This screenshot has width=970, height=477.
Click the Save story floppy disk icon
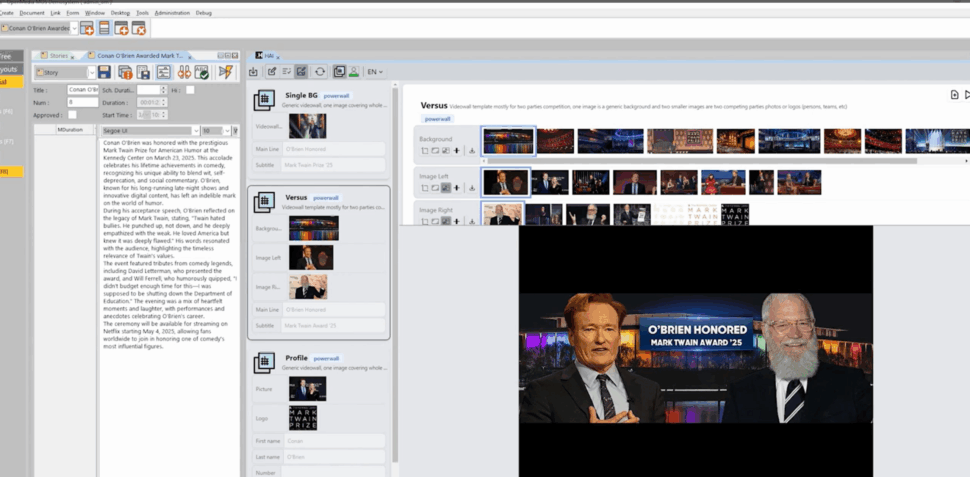coord(104,72)
